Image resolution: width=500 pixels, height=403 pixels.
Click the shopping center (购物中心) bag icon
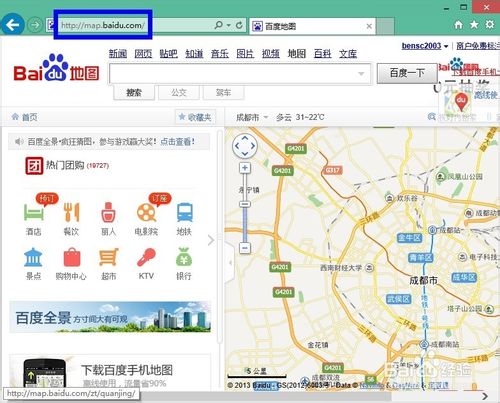[72, 257]
